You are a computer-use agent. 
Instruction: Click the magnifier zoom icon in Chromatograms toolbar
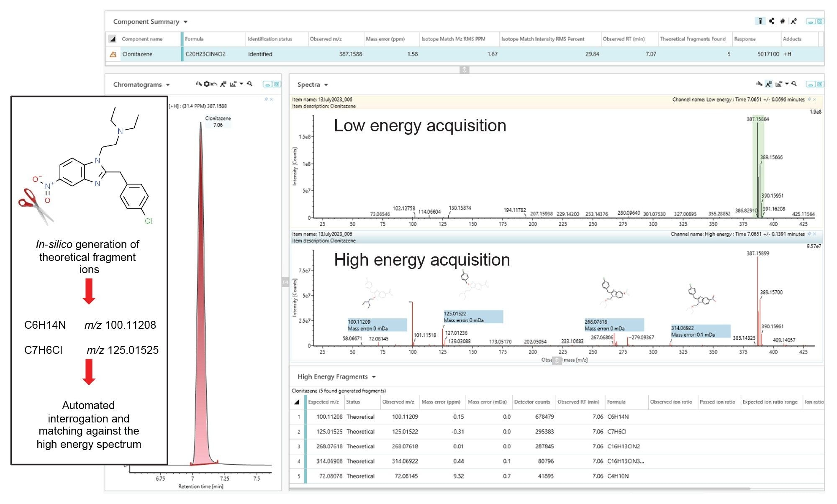[x=250, y=84]
